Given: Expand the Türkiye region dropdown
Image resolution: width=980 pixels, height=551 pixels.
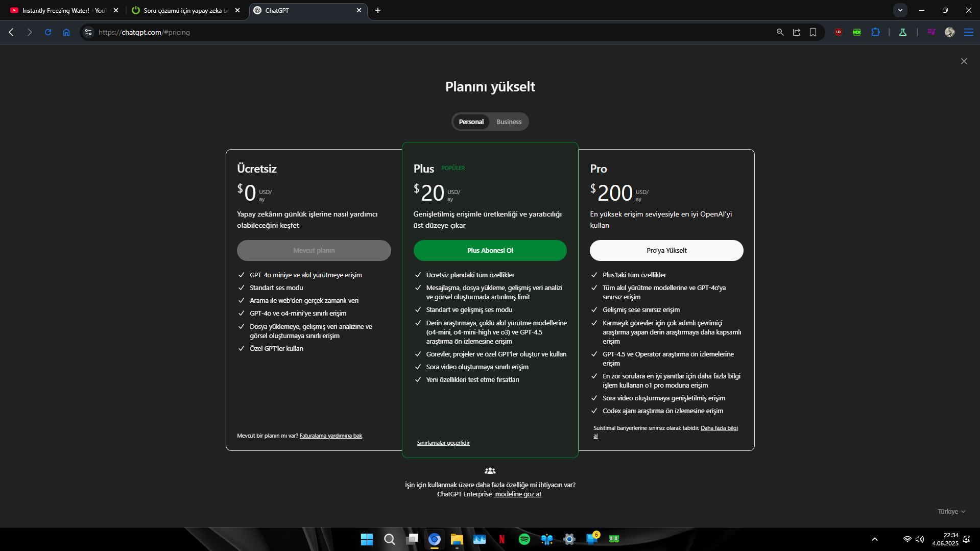Looking at the screenshot, I should (x=951, y=512).
